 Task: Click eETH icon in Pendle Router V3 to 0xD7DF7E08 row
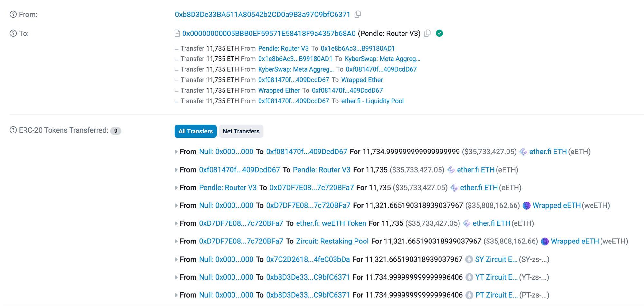pos(454,188)
